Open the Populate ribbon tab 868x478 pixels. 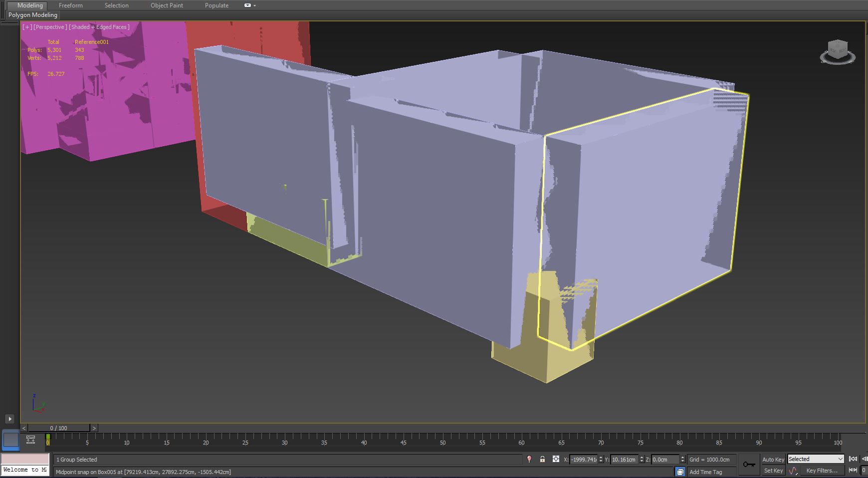(x=217, y=5)
